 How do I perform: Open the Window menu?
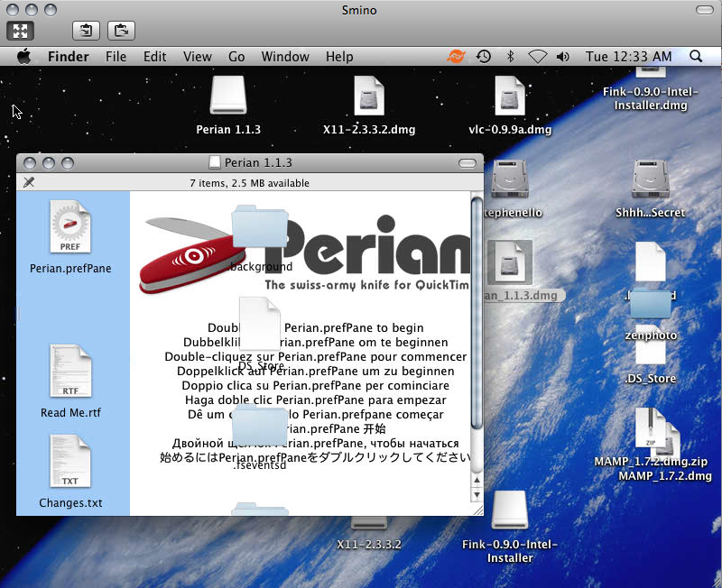[285, 57]
